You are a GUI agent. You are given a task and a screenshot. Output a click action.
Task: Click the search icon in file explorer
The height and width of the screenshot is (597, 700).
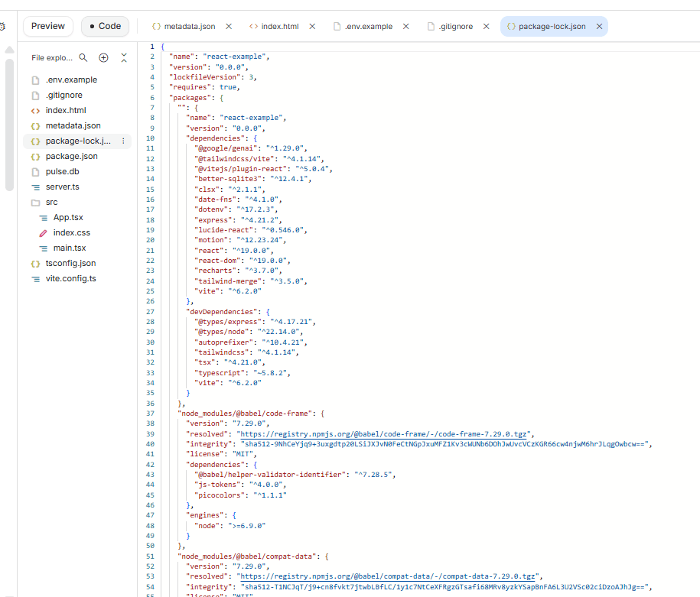point(83,58)
